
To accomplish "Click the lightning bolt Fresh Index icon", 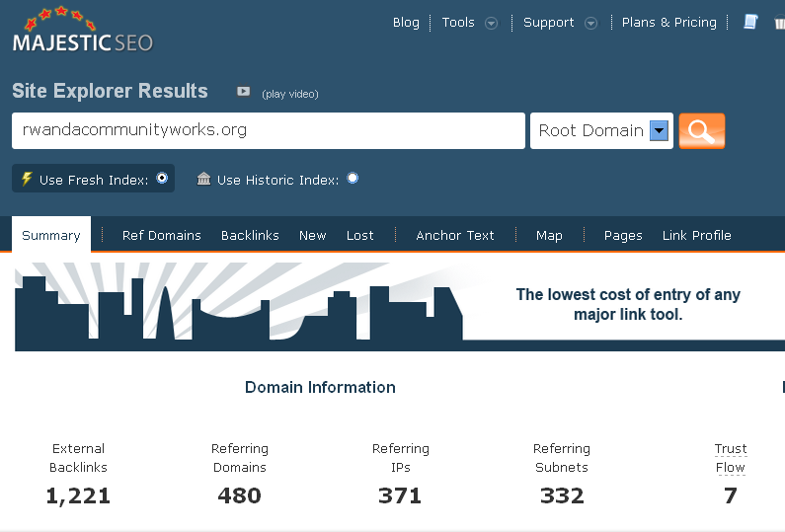I will [27, 180].
